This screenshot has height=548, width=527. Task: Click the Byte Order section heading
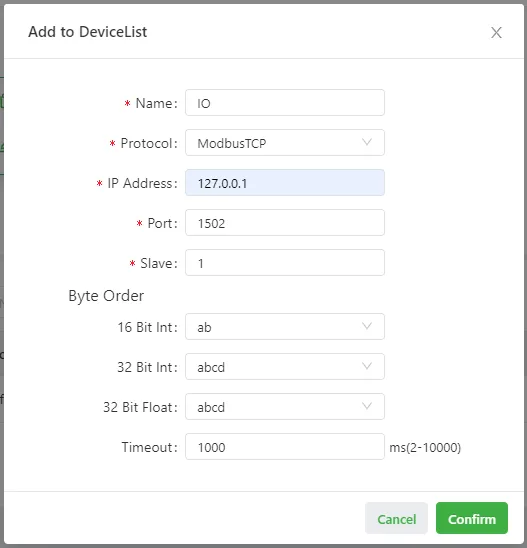106,296
